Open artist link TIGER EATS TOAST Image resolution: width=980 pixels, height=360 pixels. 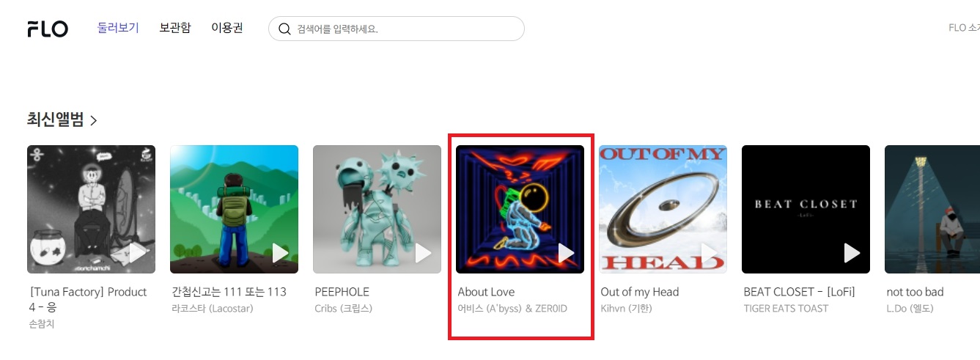tap(786, 309)
